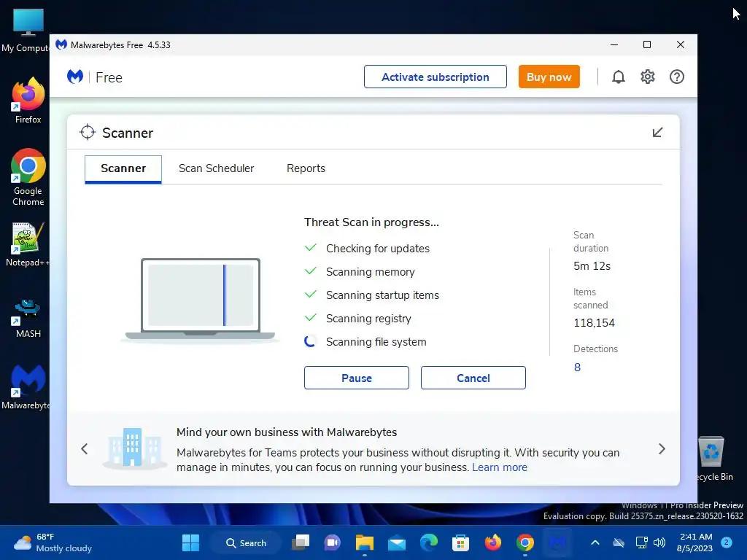The height and width of the screenshot is (560, 747).
Task: Click the volume icon in system tray
Action: pyautogui.click(x=659, y=542)
